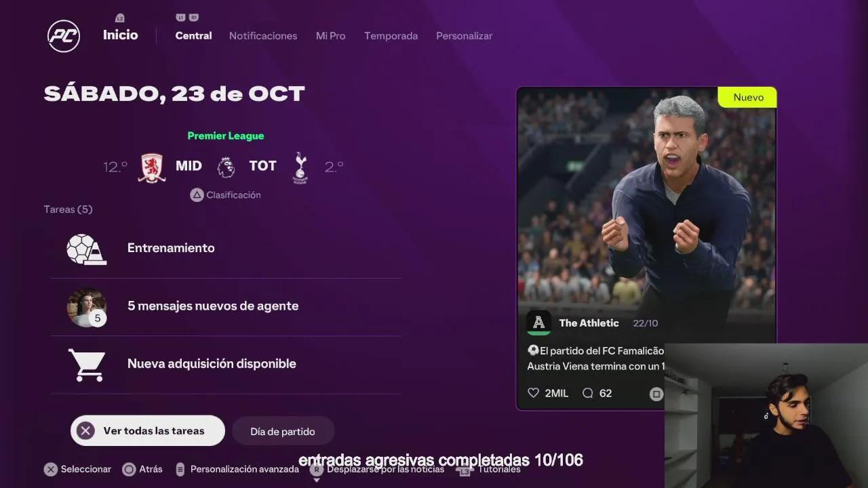The height and width of the screenshot is (488, 868).
Task: Click the shopping cart acquisition icon
Action: [87, 365]
